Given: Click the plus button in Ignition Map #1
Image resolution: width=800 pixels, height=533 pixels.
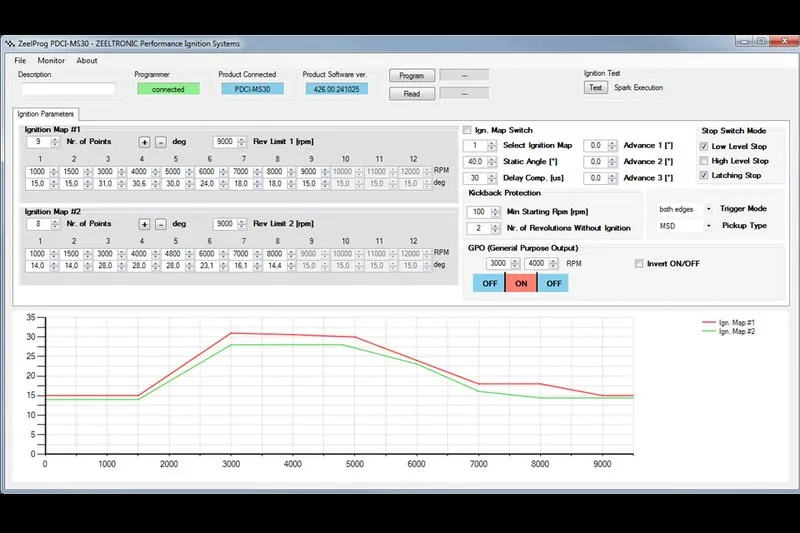Looking at the screenshot, I should click(x=144, y=142).
